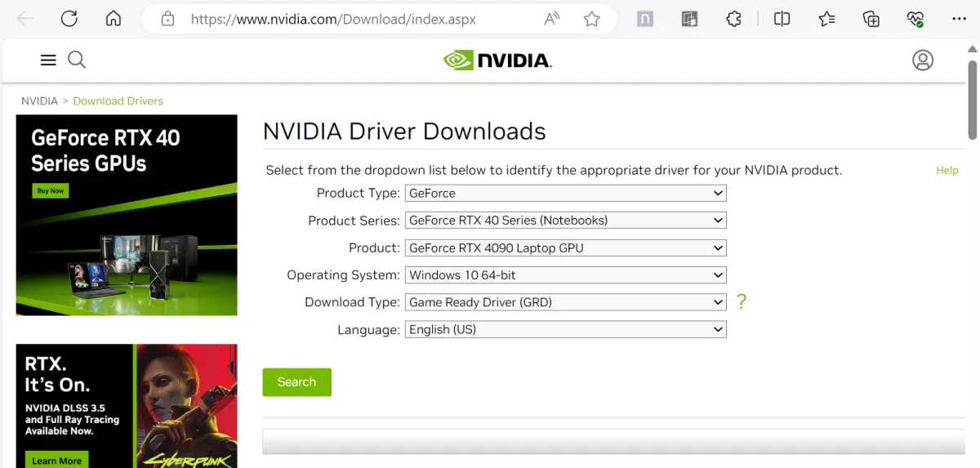View site info lock icon
980x468 pixels.
[168, 19]
